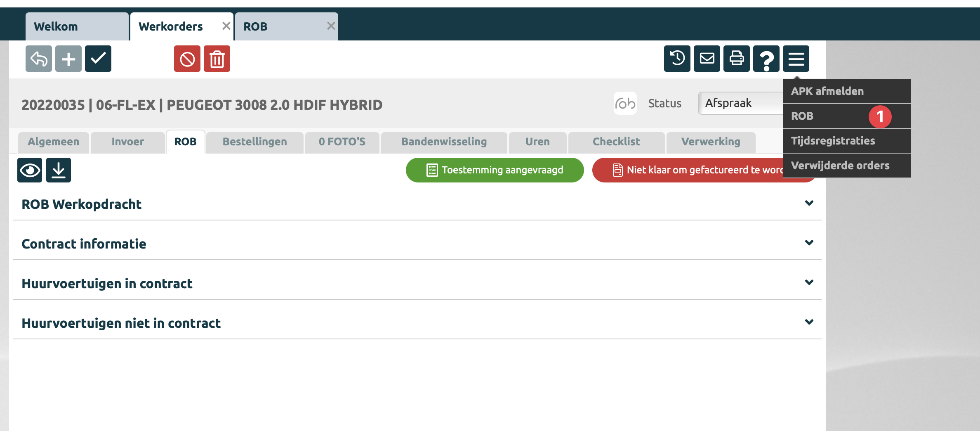
Task: Save using the checkmark icon
Action: click(x=98, y=59)
